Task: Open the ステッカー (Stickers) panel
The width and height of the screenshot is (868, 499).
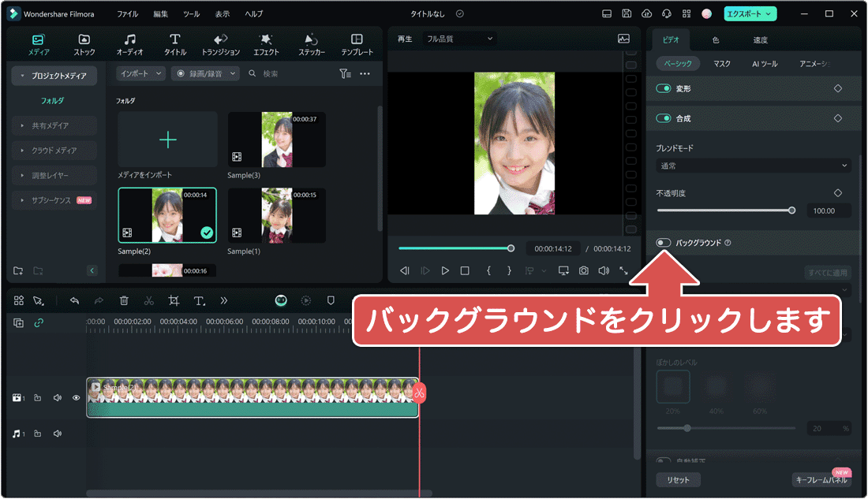Action: pyautogui.click(x=311, y=41)
